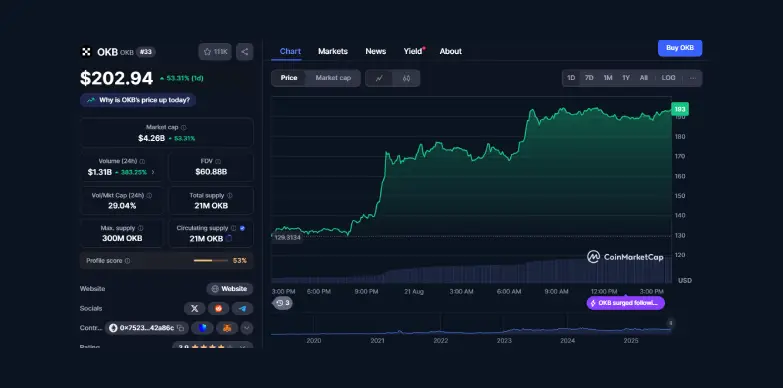Select the Market cap chart toggle
The height and width of the screenshot is (388, 783).
333,78
